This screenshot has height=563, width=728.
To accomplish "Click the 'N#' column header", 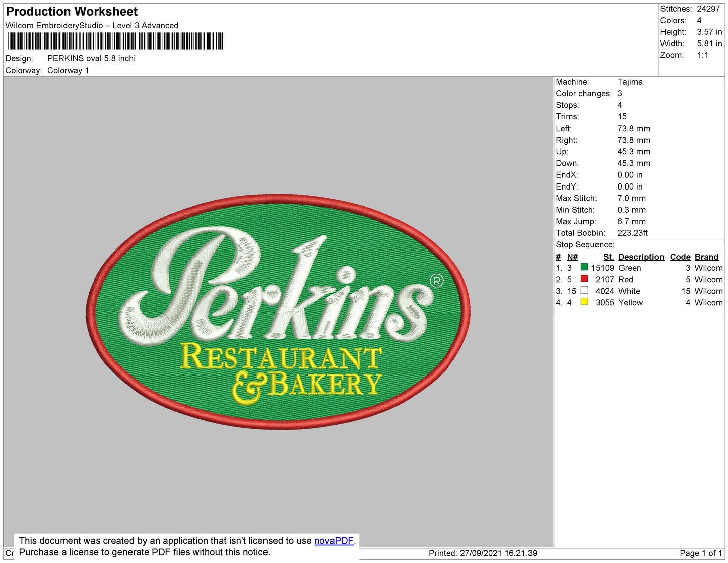I will click(572, 257).
